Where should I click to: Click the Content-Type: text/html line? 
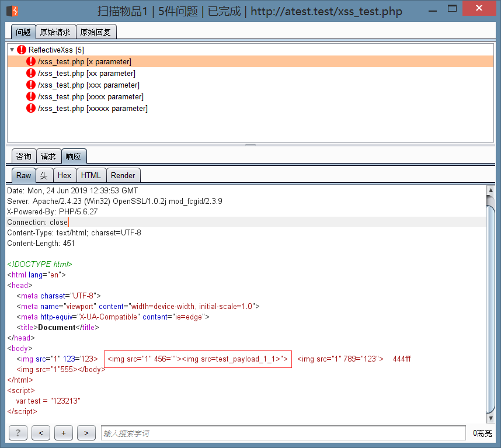tap(74, 232)
